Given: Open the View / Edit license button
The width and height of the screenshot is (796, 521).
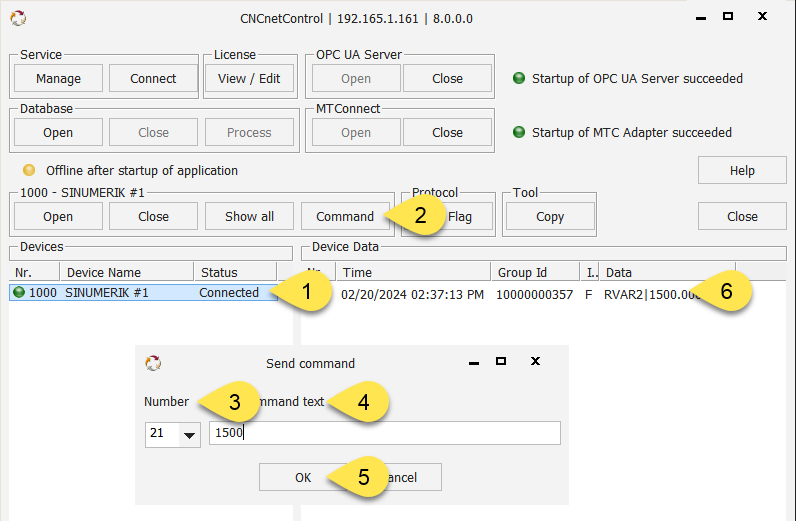Looking at the screenshot, I should pos(249,79).
